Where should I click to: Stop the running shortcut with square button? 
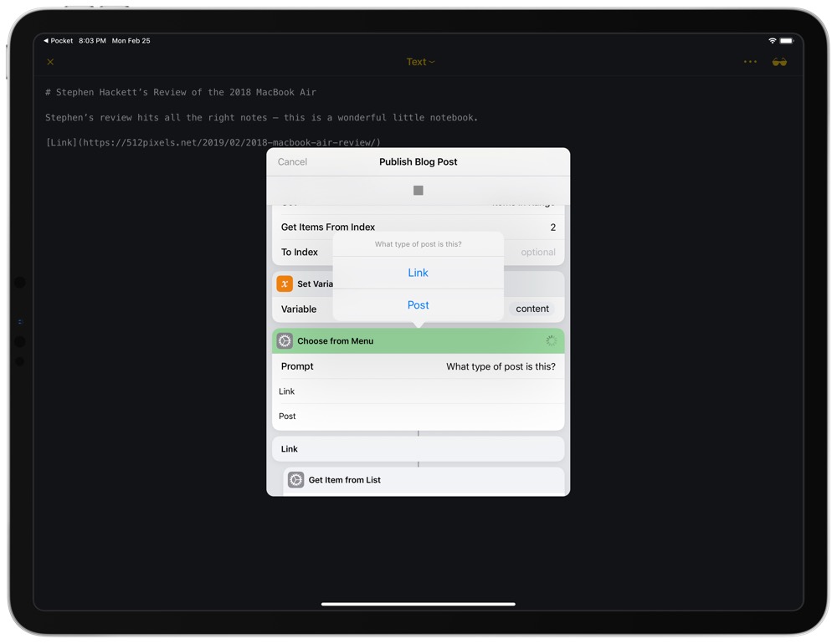pyautogui.click(x=418, y=191)
